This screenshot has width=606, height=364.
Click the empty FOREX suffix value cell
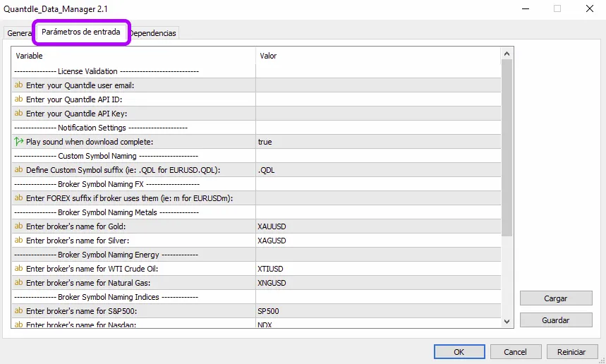pos(378,198)
